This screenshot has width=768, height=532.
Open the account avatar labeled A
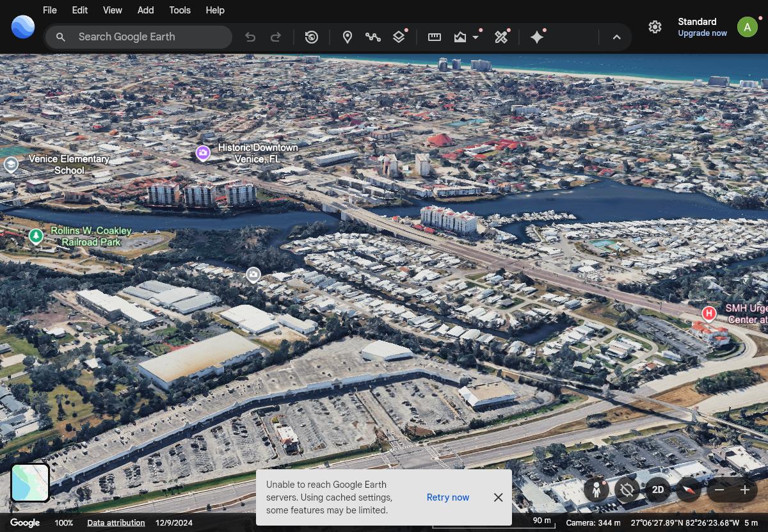(747, 27)
